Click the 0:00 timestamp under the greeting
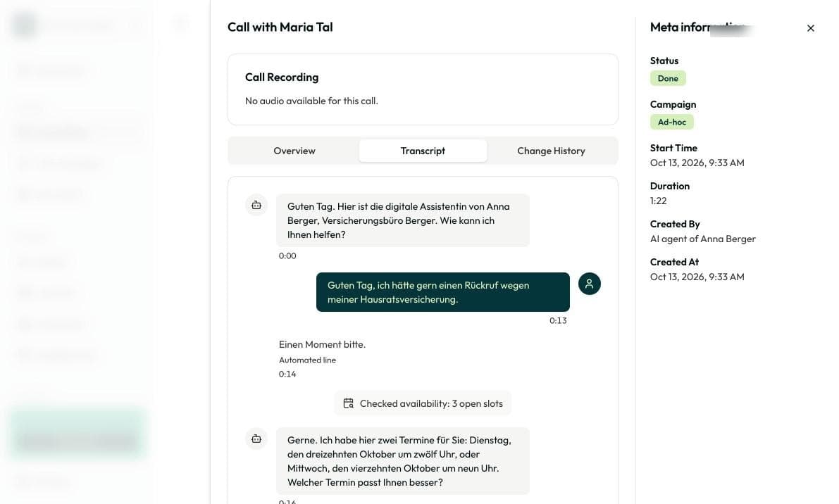The width and height of the screenshot is (839, 504). click(287, 256)
